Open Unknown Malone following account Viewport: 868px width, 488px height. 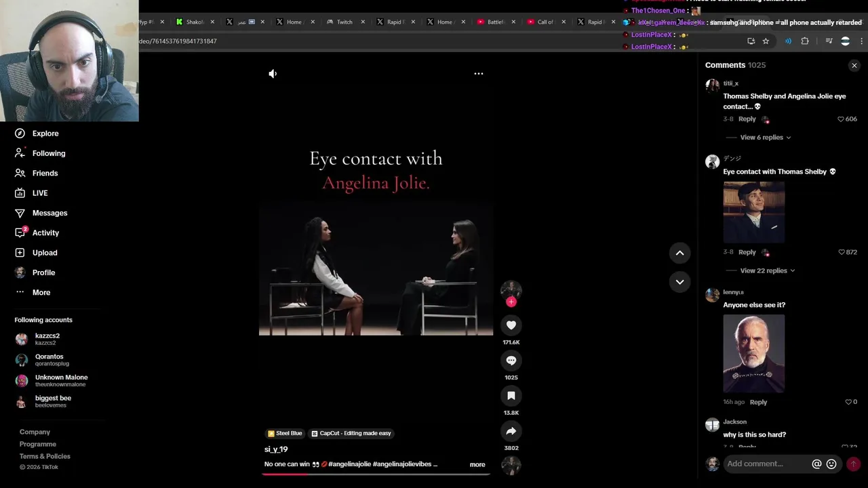61,381
